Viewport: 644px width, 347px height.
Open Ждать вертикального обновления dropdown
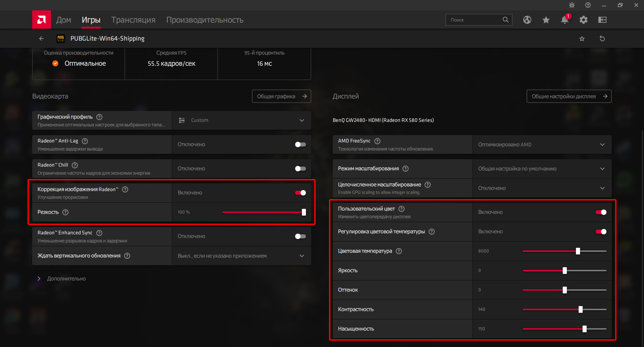241,256
